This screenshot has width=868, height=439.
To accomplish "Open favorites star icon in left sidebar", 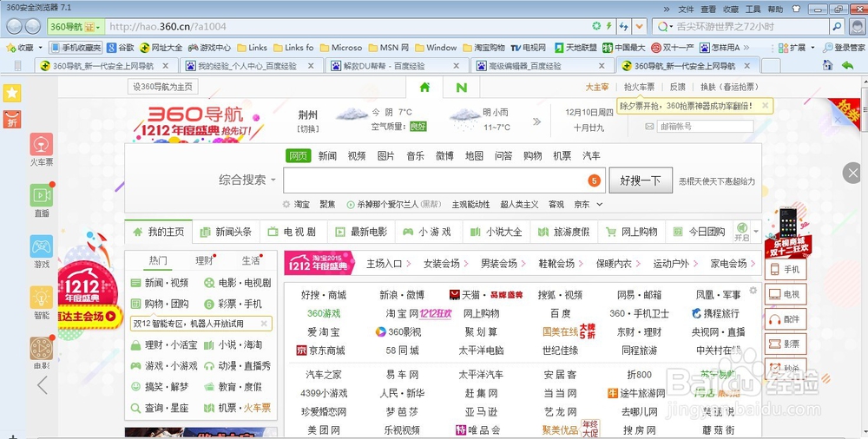I will click(12, 93).
